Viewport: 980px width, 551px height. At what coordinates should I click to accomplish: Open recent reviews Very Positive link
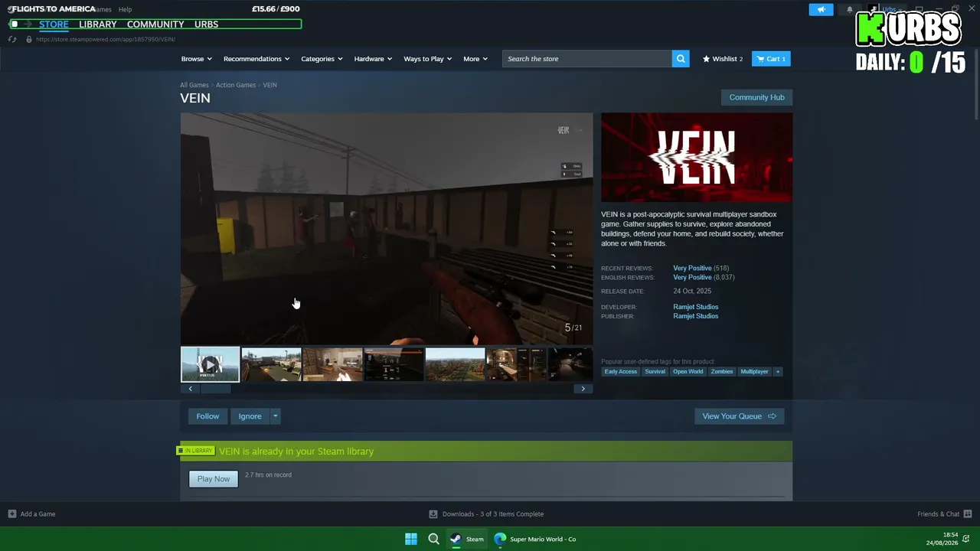[x=692, y=269]
